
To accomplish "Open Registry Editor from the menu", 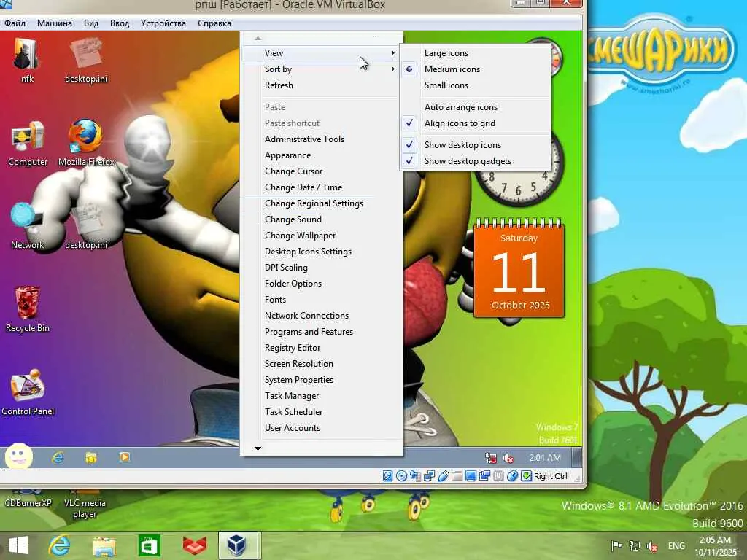I will (x=321, y=348).
